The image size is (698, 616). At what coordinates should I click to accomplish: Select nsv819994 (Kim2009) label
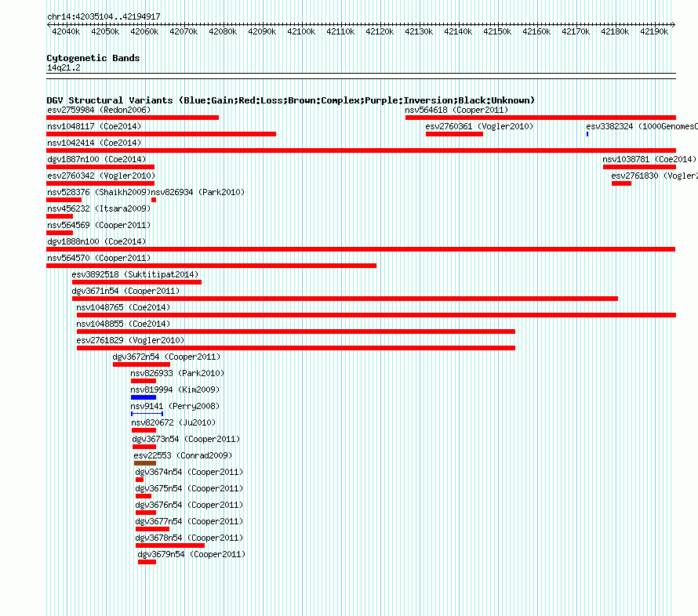175,390
